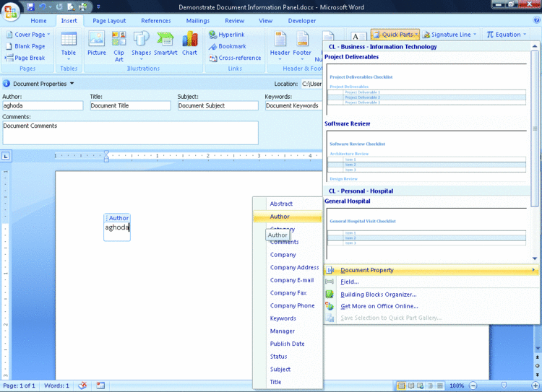Open Equation dropdown
The image size is (542, 392).
click(506, 35)
